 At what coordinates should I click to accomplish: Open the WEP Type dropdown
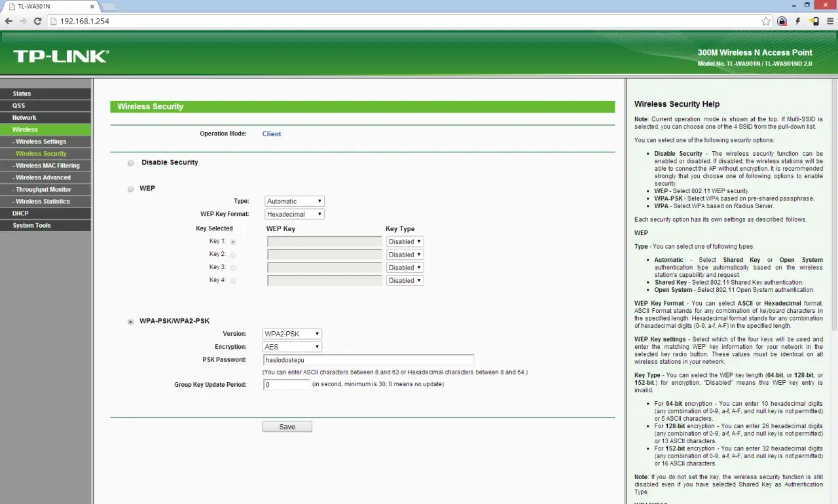[295, 201]
